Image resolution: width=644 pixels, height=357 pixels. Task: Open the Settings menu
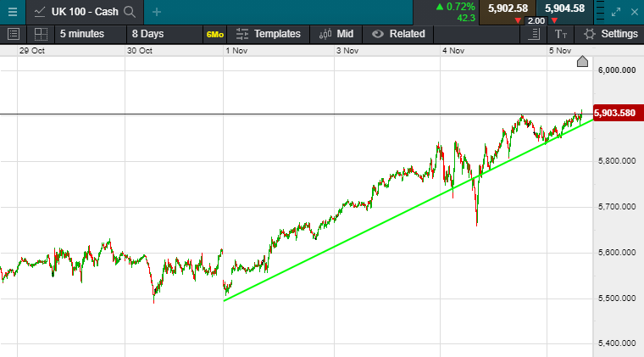619,34
